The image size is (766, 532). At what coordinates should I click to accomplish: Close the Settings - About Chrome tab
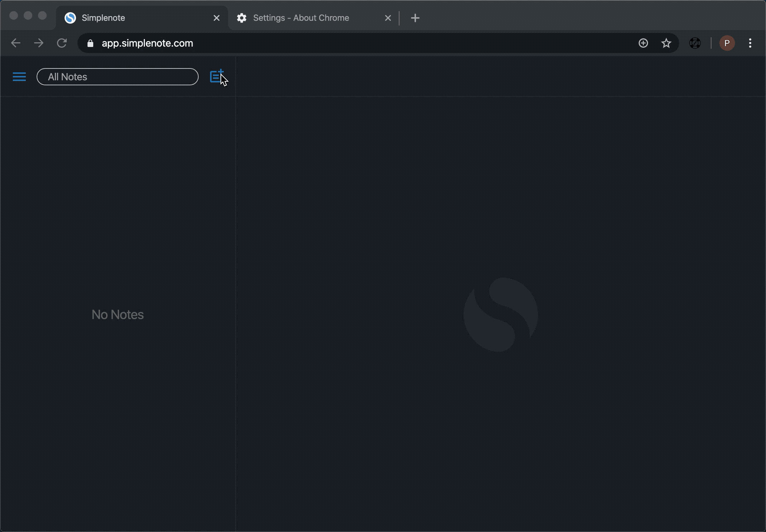point(388,18)
